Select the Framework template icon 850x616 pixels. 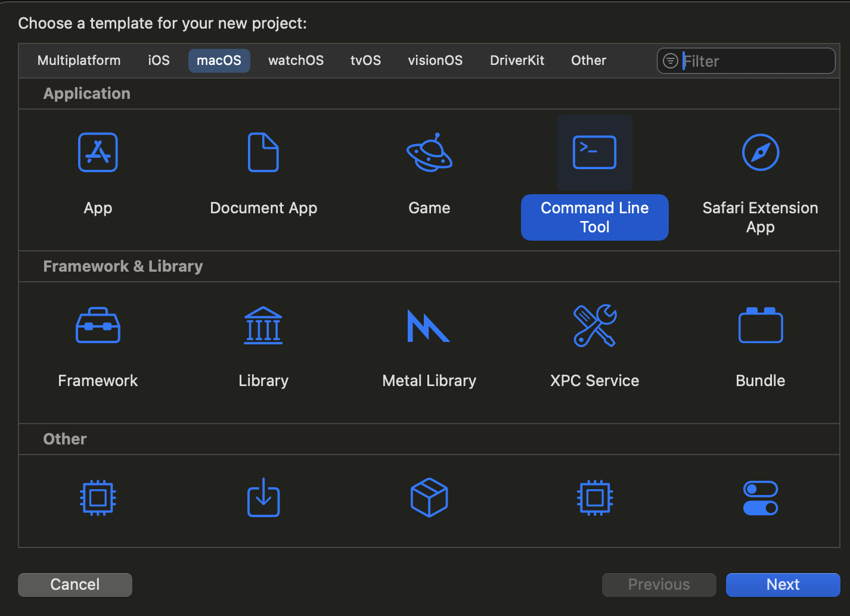98,325
